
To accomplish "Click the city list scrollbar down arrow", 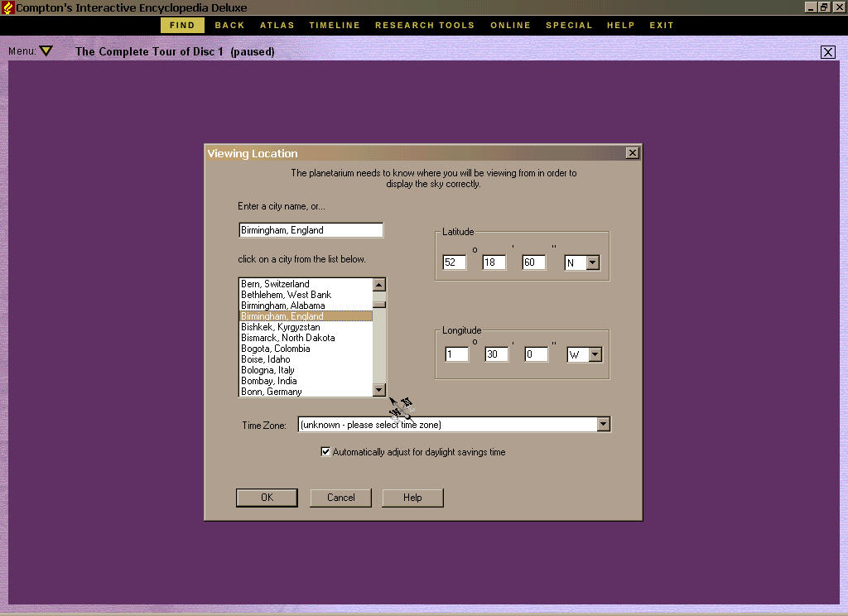I will click(379, 390).
